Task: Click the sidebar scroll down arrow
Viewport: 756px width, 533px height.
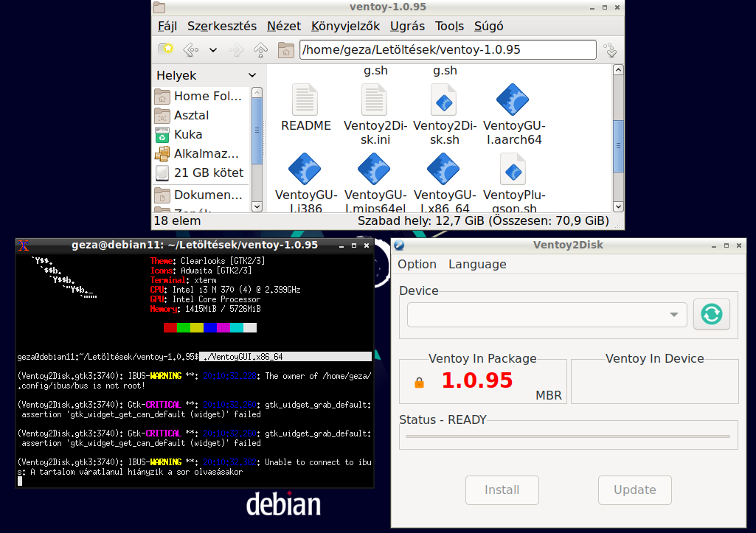Action: [257, 206]
